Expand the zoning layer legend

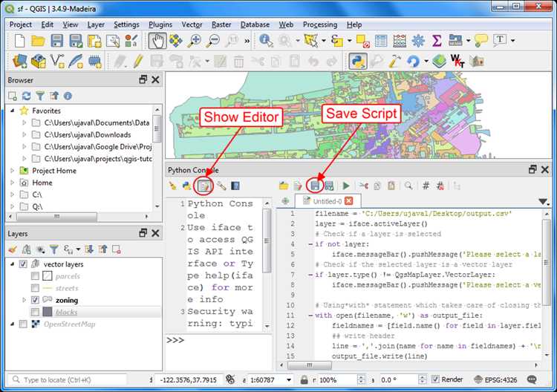pos(25,300)
